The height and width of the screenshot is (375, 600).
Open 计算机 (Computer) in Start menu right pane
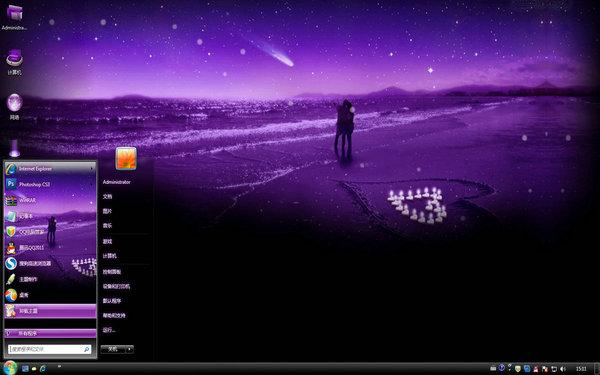109,256
